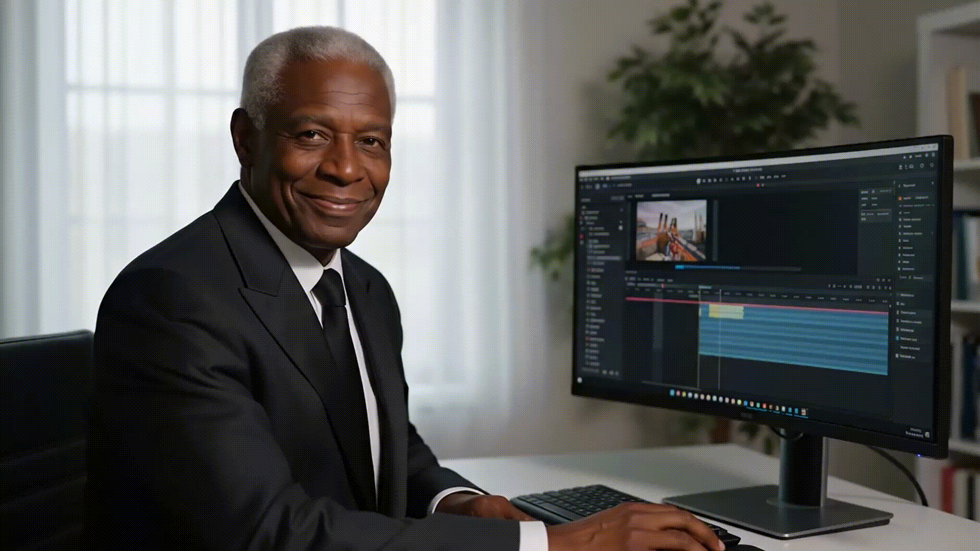Image resolution: width=980 pixels, height=551 pixels.
Task: Click the red record icon below center toolbar
Action: 758,186
